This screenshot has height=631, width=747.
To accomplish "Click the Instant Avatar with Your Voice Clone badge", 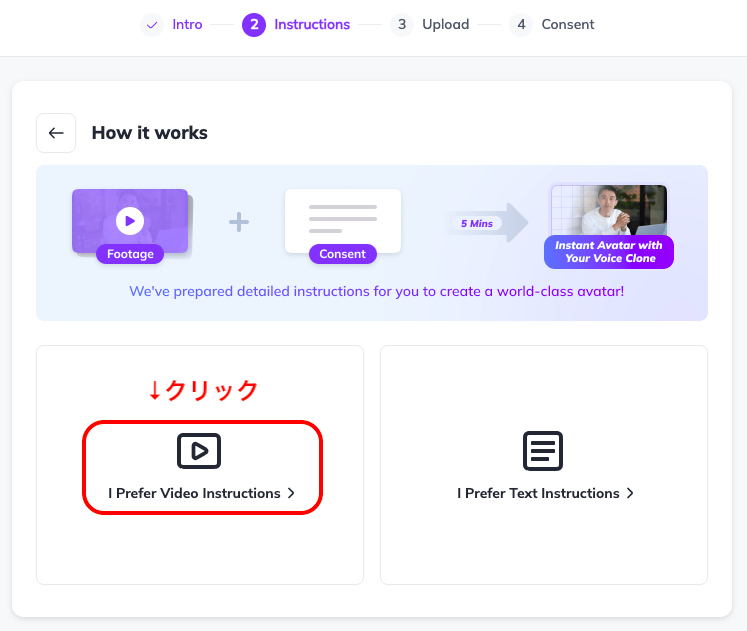I will (x=609, y=252).
